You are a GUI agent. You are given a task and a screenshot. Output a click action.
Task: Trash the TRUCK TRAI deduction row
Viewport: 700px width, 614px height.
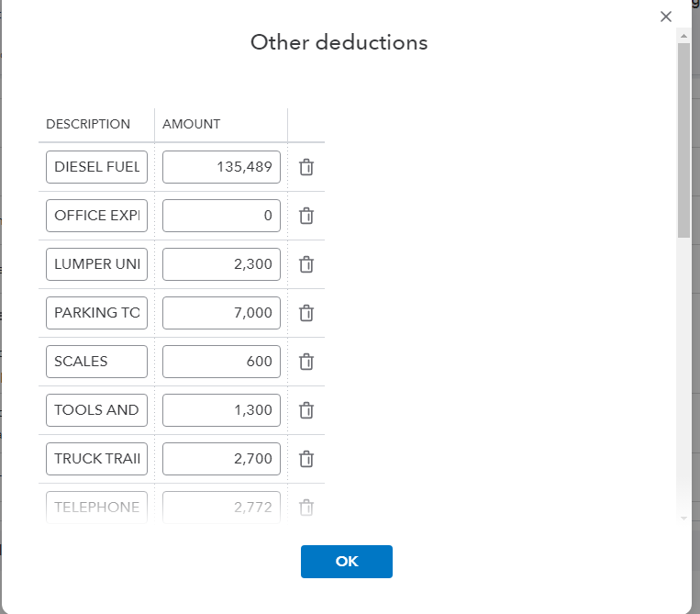pyautogui.click(x=306, y=459)
